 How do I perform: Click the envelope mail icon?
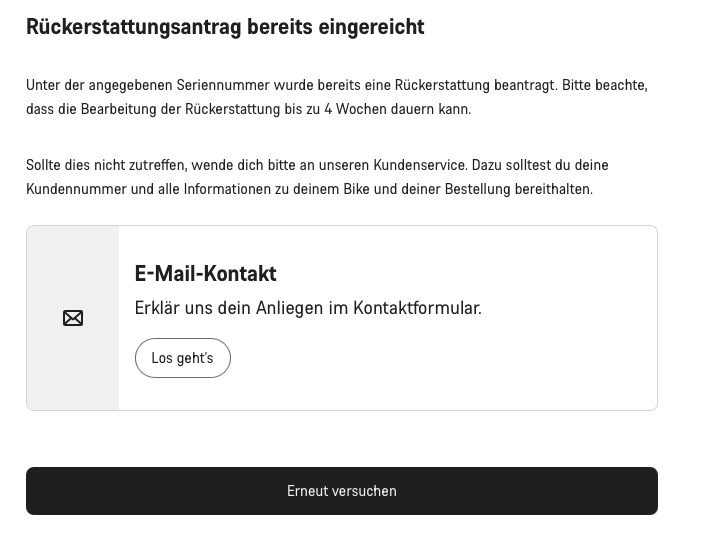point(73,318)
